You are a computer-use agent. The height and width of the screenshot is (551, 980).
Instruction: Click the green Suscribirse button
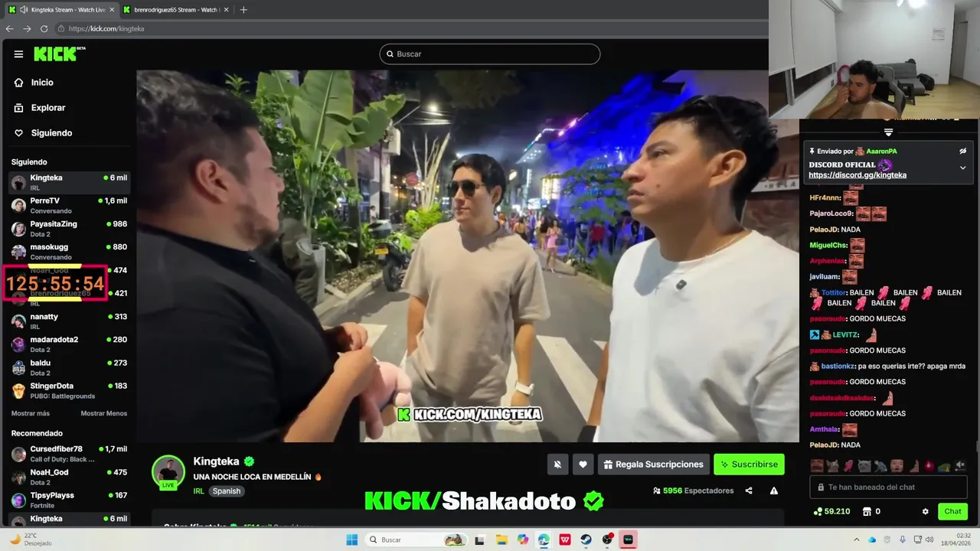[x=749, y=465]
